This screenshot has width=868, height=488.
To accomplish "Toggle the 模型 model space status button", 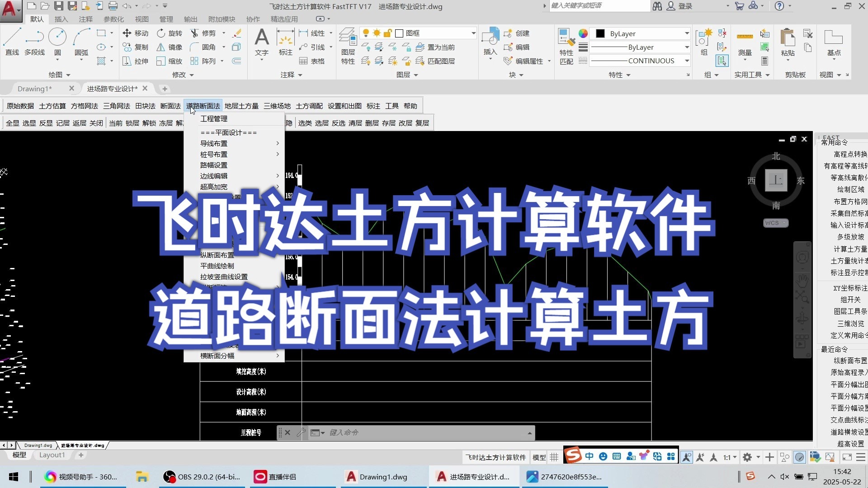I will click(539, 457).
